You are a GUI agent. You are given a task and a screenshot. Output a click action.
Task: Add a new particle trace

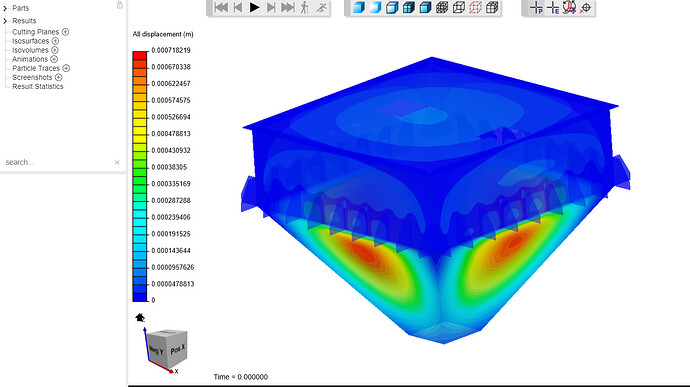66,68
